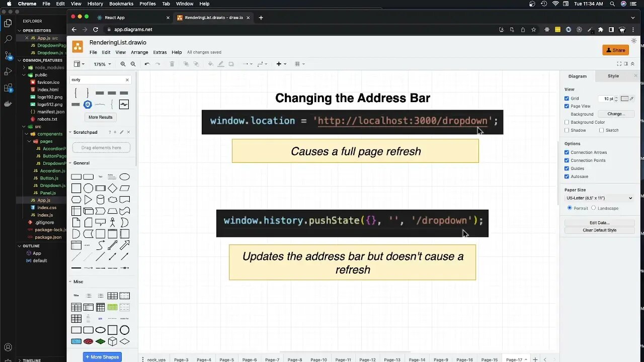Click the draw.io logo icon

pos(77,47)
